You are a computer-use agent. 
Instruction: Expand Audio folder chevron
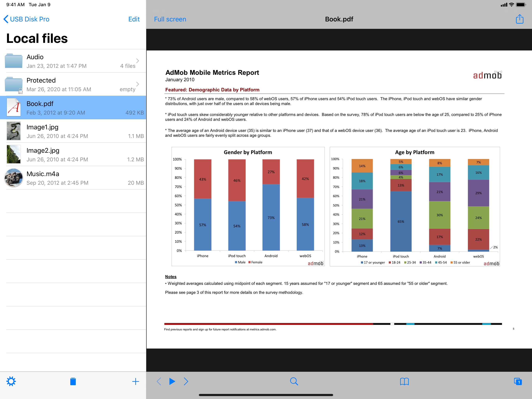point(137,61)
